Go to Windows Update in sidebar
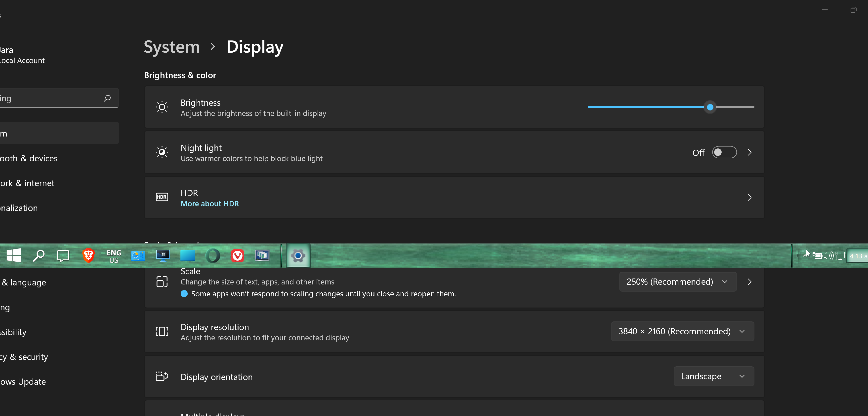The height and width of the screenshot is (416, 868). [x=23, y=382]
